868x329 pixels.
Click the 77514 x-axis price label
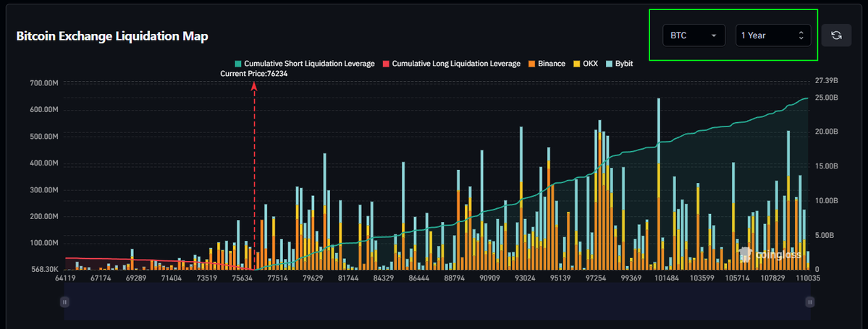pyautogui.click(x=278, y=278)
